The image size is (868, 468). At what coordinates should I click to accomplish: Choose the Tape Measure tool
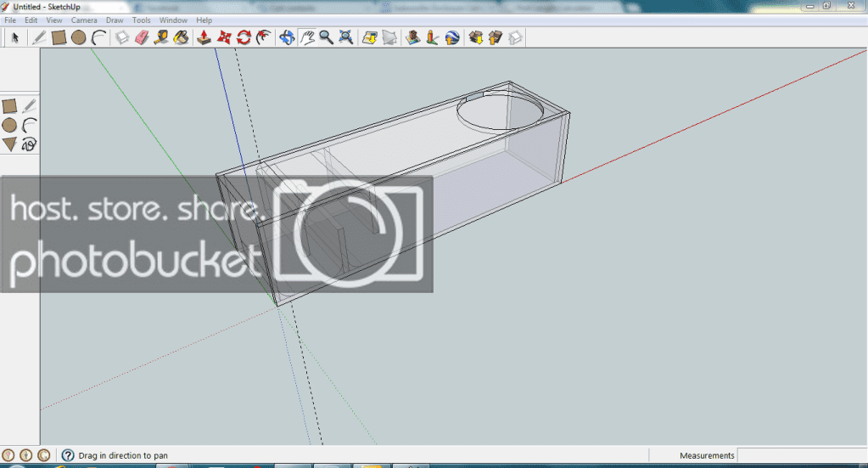pyautogui.click(x=161, y=37)
